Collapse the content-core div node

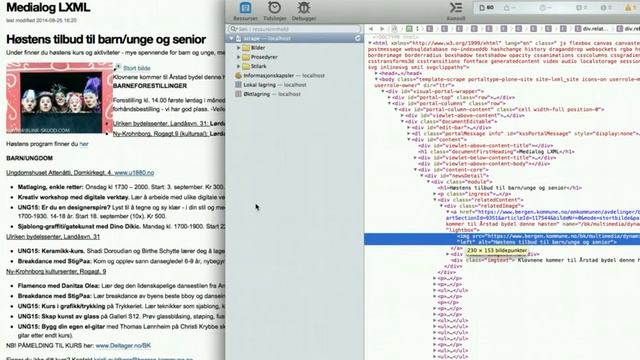416,170
